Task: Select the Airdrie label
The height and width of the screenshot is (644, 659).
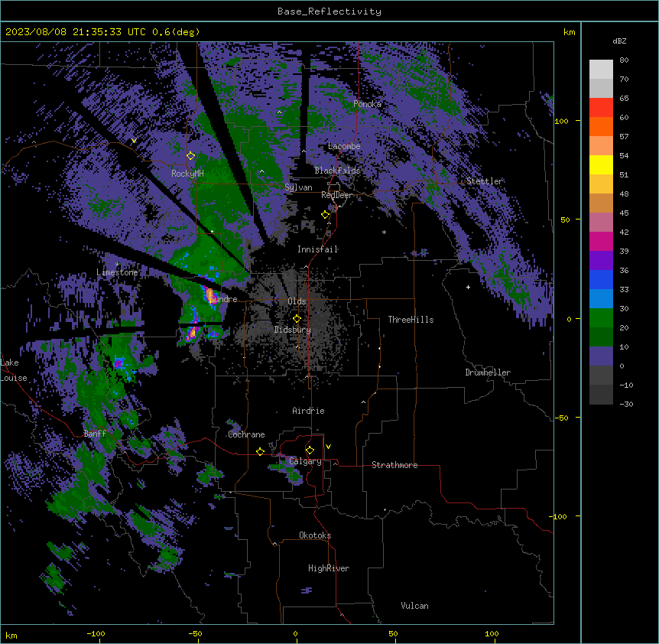Action: 309,411
